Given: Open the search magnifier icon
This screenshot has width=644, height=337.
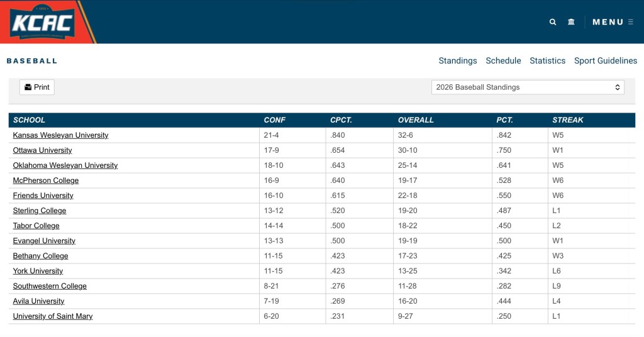Looking at the screenshot, I should tap(553, 22).
